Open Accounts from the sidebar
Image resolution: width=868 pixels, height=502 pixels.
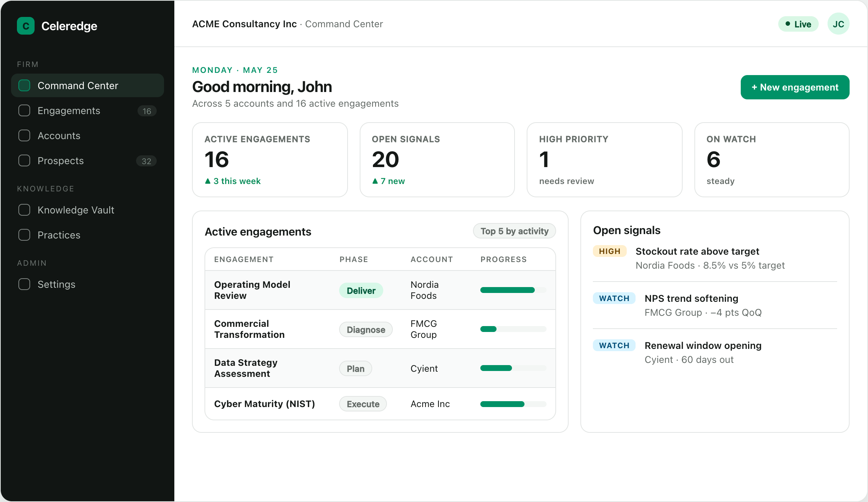click(88, 135)
